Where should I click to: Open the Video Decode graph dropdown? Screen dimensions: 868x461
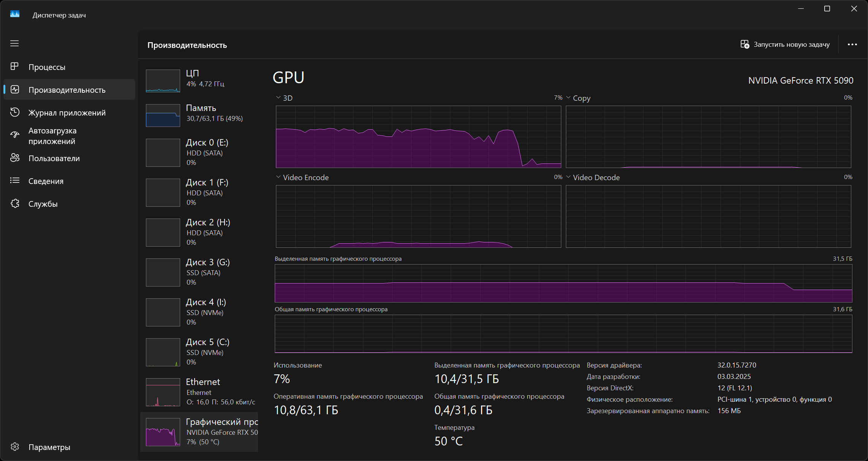click(x=569, y=177)
